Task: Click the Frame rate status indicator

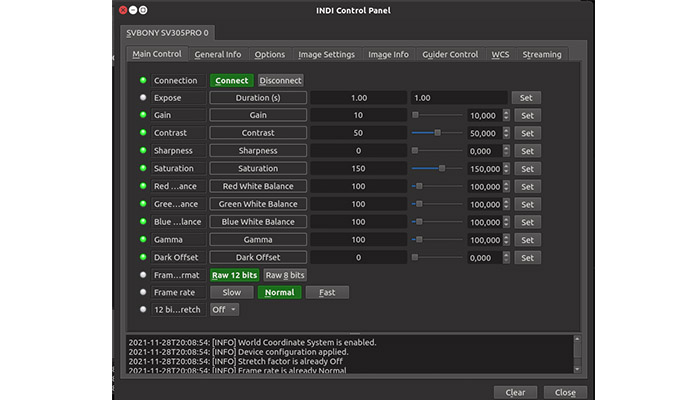Action: 143,292
